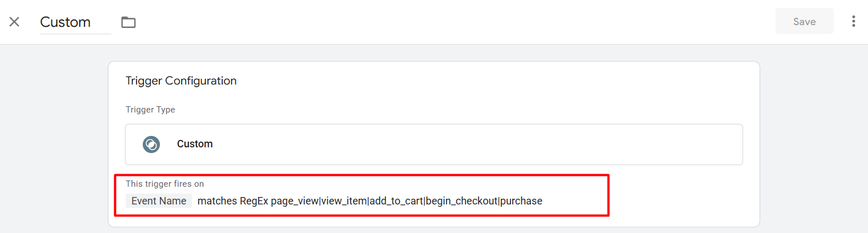Click 'purchase' in the regex pattern

(521, 201)
